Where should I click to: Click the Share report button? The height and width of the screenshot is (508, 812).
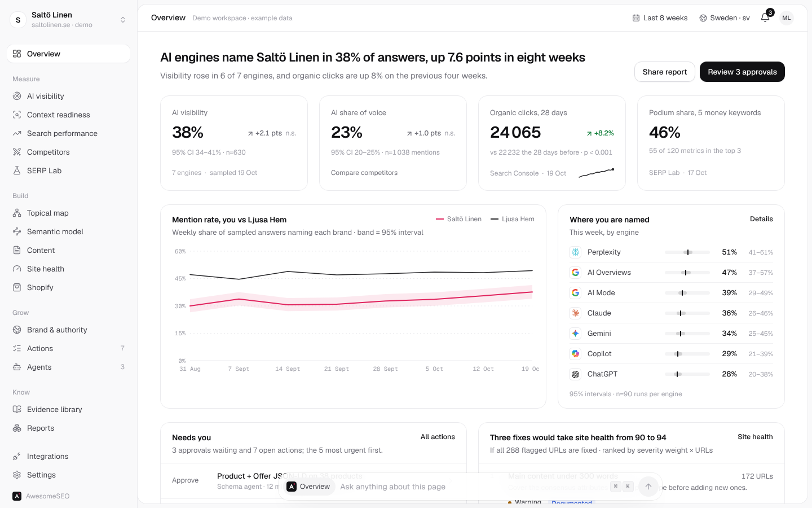(x=665, y=72)
